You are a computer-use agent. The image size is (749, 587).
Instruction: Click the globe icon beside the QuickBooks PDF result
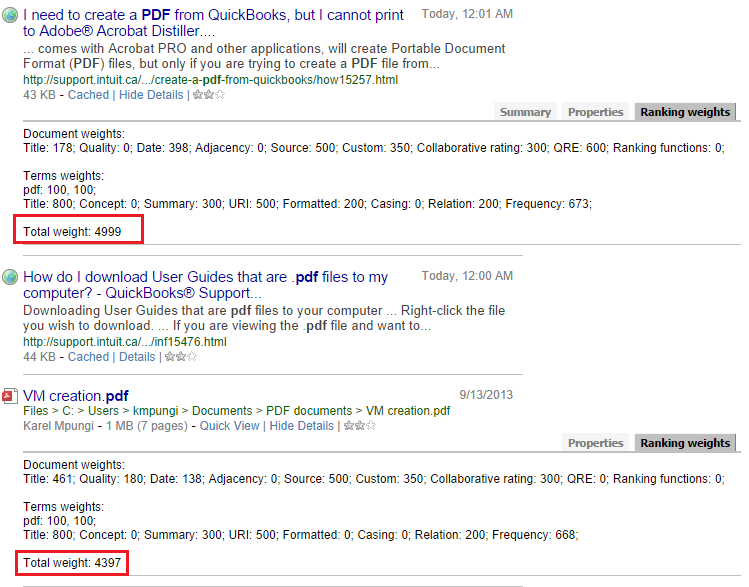click(10, 15)
